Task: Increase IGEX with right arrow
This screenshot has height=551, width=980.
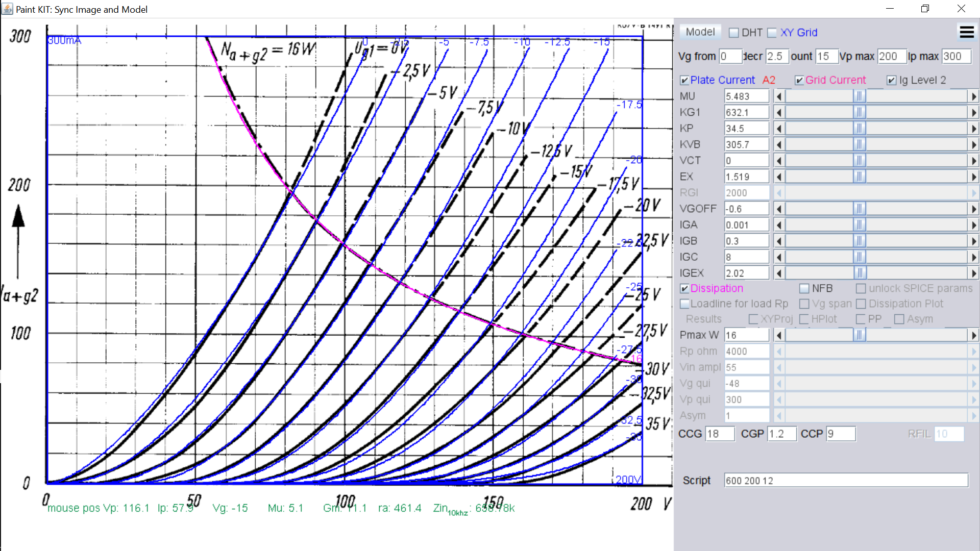Action: tap(973, 273)
